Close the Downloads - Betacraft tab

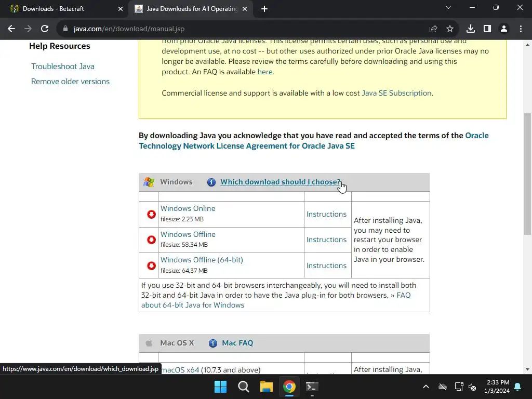[x=121, y=9]
